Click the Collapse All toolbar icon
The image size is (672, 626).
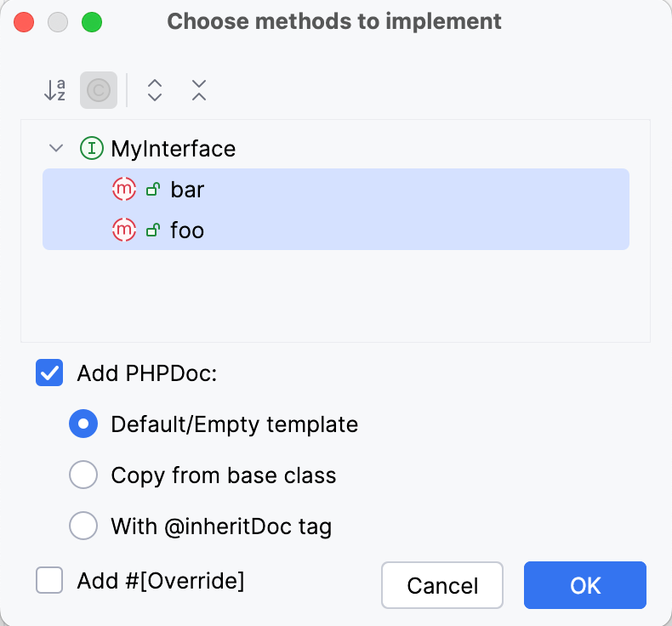tap(199, 90)
